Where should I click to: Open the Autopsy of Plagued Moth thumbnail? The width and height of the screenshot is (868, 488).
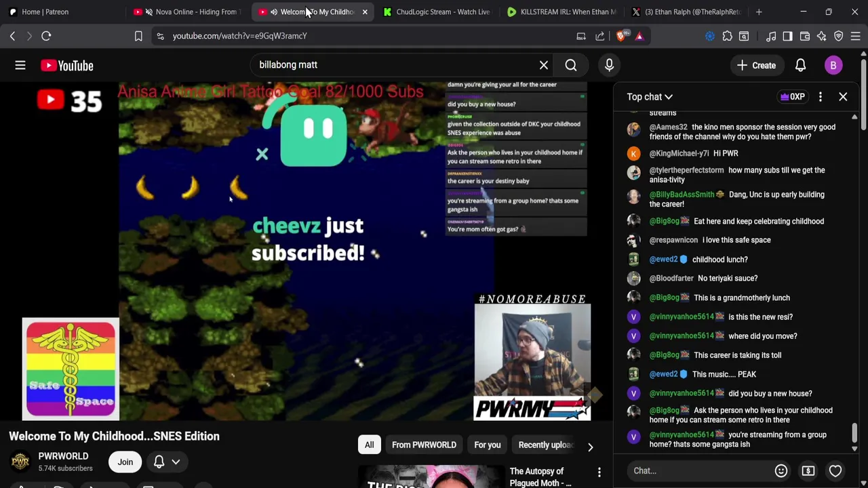click(431, 477)
